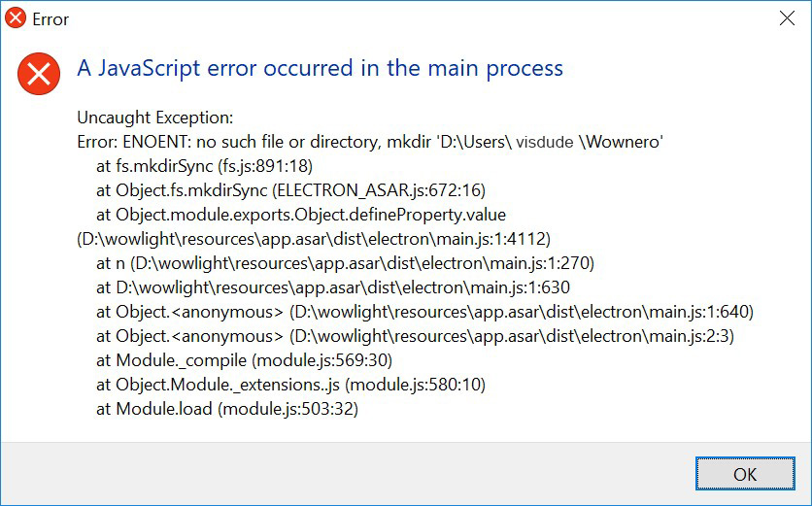Click the Module._compile stack line
Viewport: 812px width, 506px height.
245,360
